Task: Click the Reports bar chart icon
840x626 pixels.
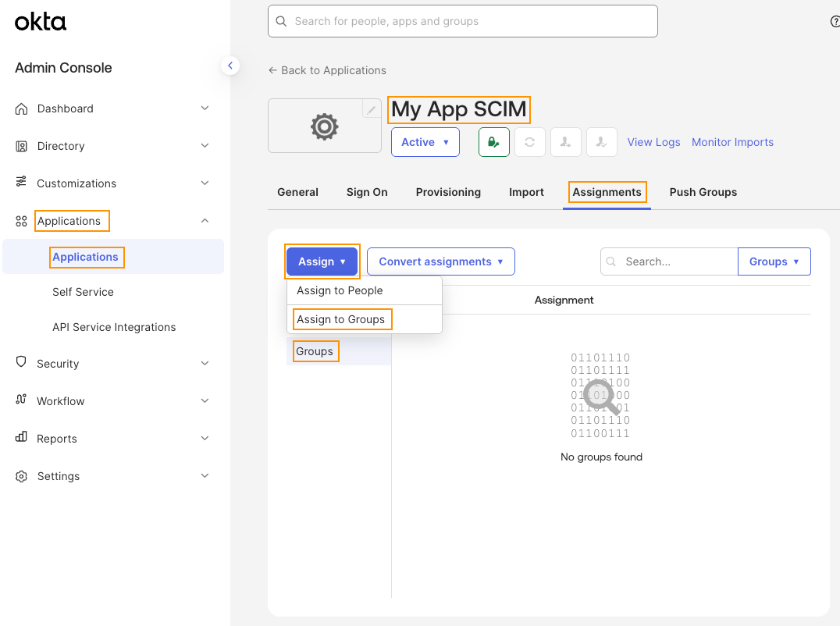Action: pos(21,437)
